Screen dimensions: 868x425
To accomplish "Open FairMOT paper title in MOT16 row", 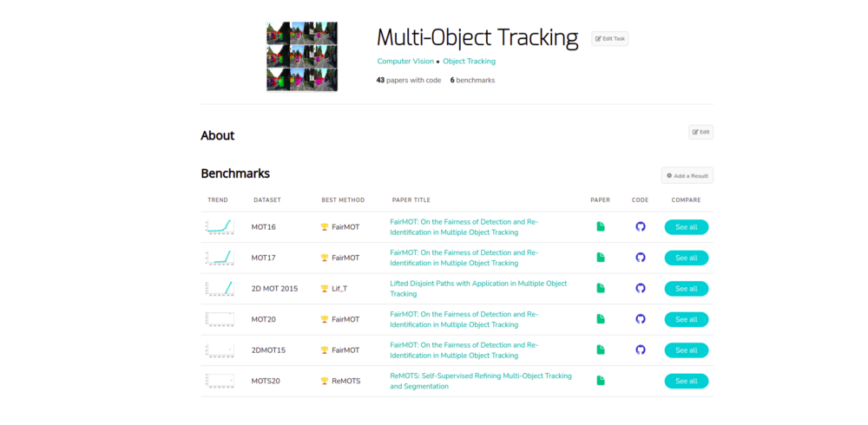I will click(464, 227).
